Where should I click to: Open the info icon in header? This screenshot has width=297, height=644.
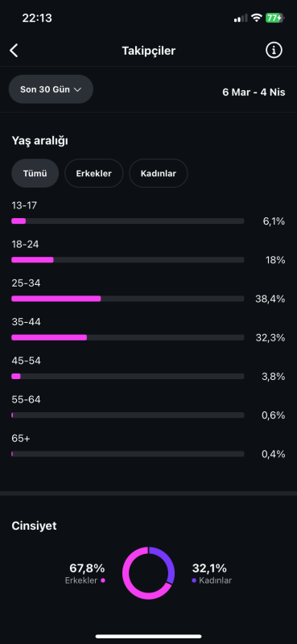(x=274, y=51)
